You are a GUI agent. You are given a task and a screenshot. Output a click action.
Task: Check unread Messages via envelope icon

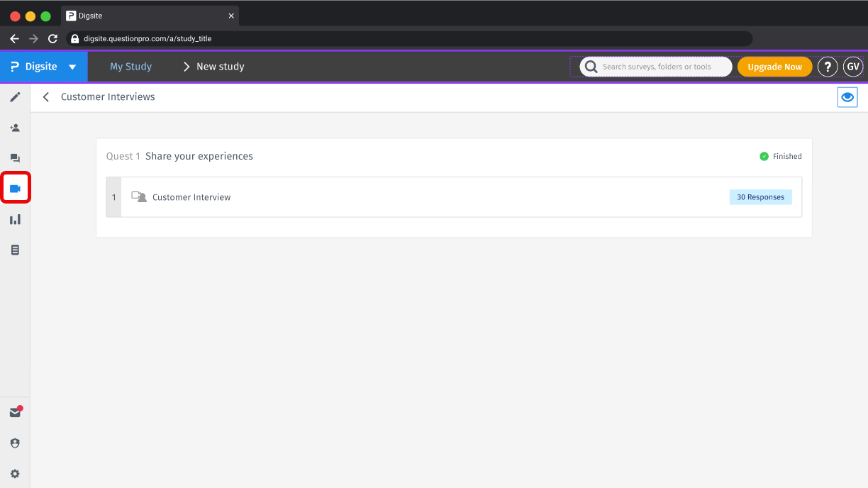point(15,411)
